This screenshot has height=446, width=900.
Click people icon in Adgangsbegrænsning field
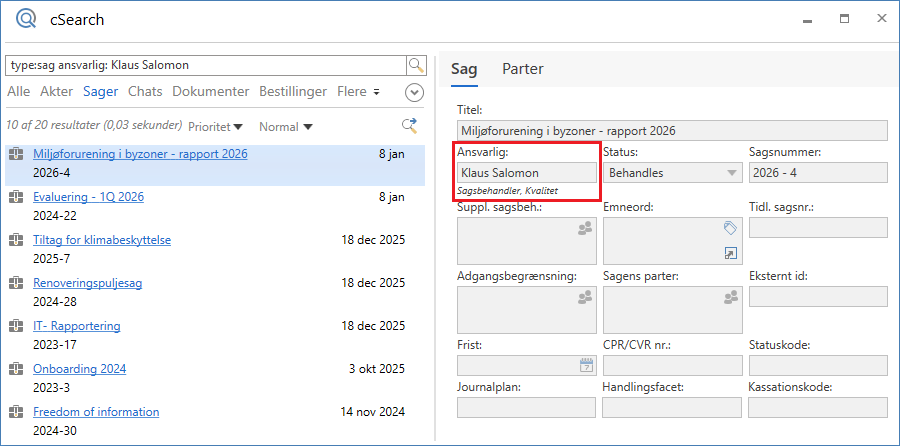pyautogui.click(x=585, y=297)
